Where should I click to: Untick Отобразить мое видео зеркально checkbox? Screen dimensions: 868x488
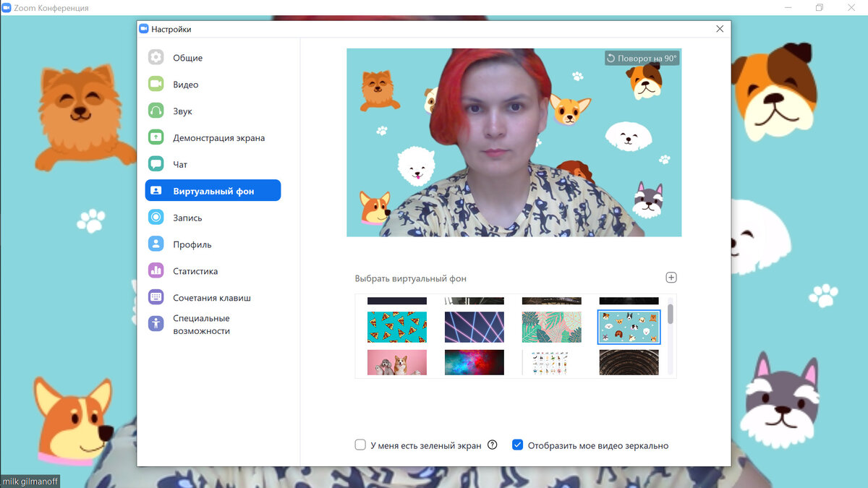pyautogui.click(x=517, y=445)
